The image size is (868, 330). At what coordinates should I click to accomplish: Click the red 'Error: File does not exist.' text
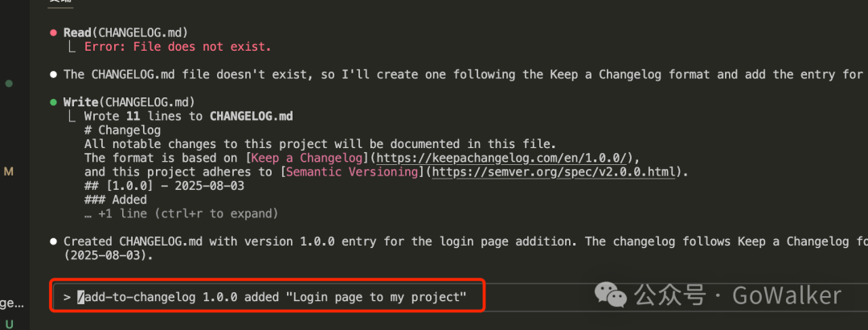click(x=177, y=47)
